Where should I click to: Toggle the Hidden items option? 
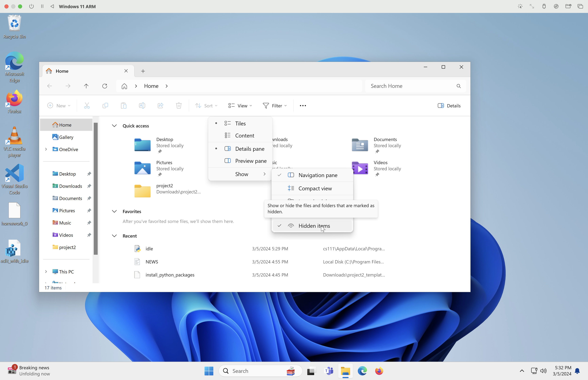(x=312, y=226)
